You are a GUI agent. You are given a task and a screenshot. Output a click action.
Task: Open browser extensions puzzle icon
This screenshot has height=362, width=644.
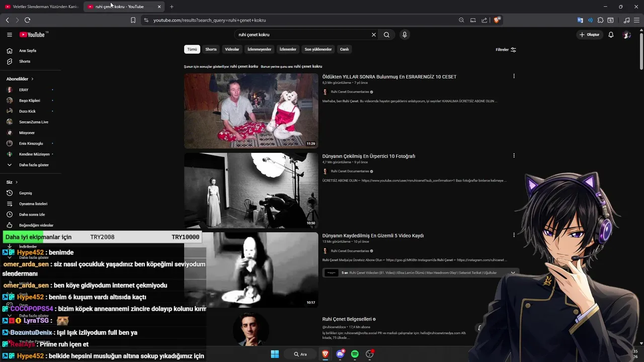600,20
